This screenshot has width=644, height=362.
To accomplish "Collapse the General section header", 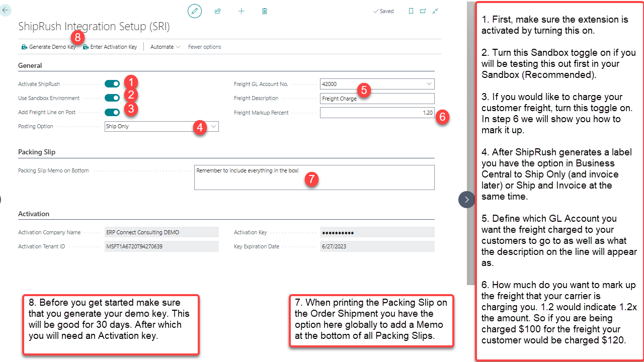I will coord(30,65).
